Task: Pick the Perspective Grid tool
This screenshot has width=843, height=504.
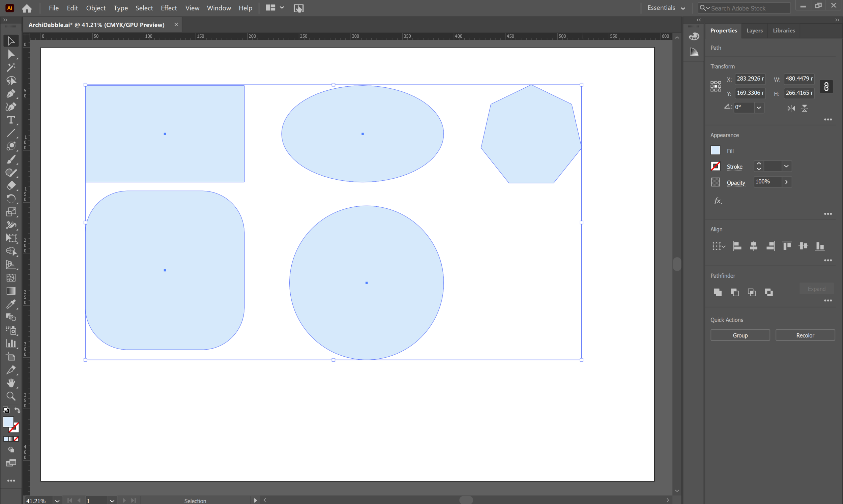Action: (x=11, y=265)
